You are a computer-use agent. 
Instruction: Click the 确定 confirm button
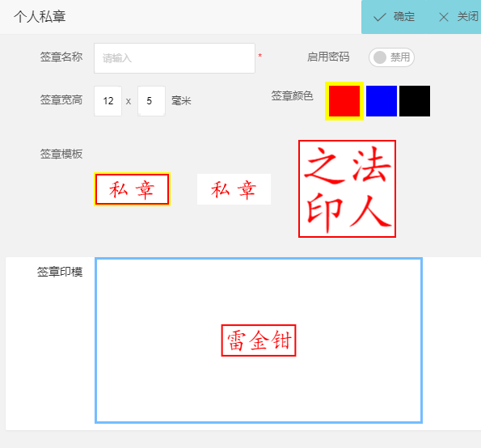[395, 17]
